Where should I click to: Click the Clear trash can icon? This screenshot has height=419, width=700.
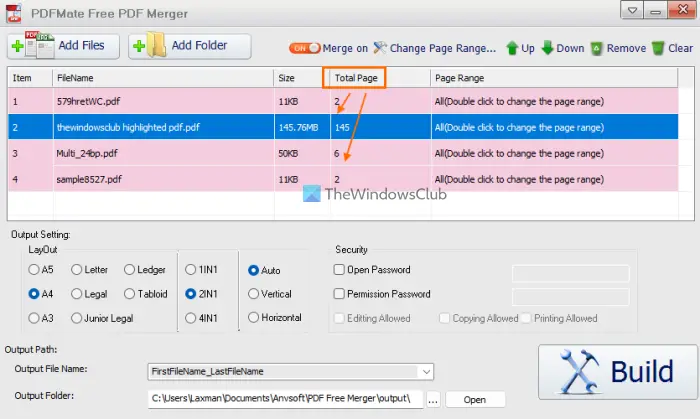(x=658, y=48)
